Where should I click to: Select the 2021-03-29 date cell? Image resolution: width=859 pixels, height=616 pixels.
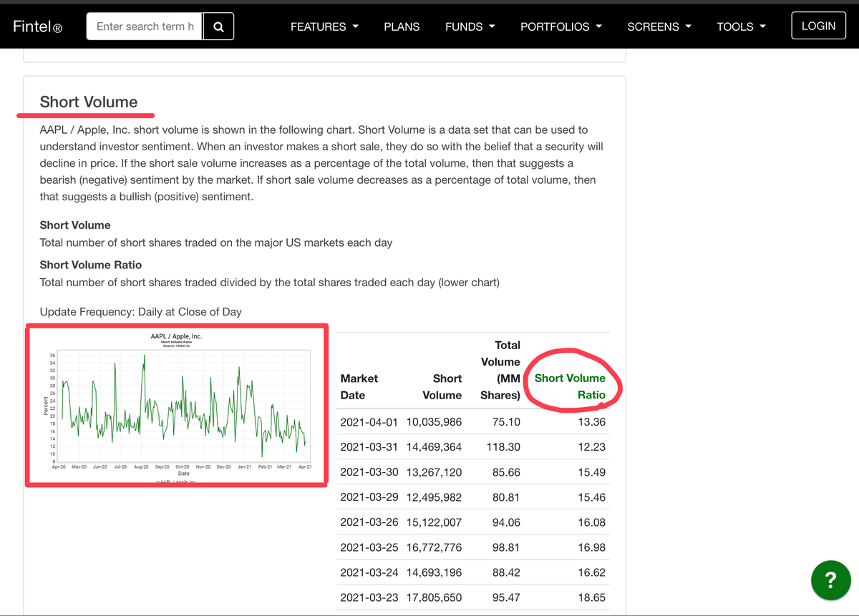coord(369,497)
